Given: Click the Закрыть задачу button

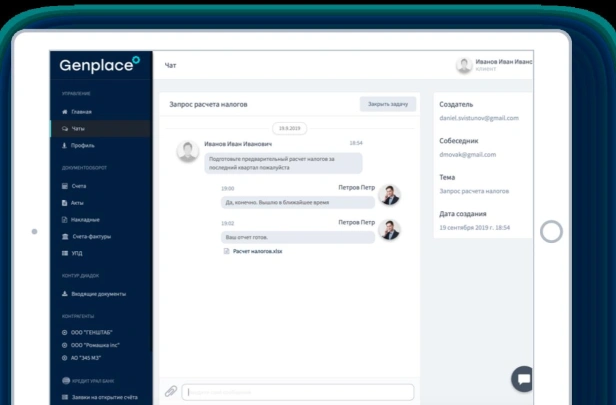Looking at the screenshot, I should pyautogui.click(x=388, y=104).
